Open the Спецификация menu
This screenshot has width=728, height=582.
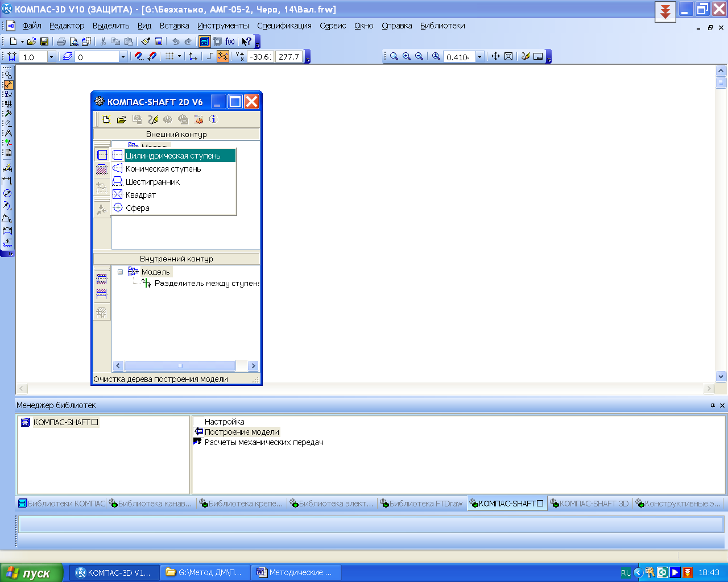pyautogui.click(x=284, y=26)
